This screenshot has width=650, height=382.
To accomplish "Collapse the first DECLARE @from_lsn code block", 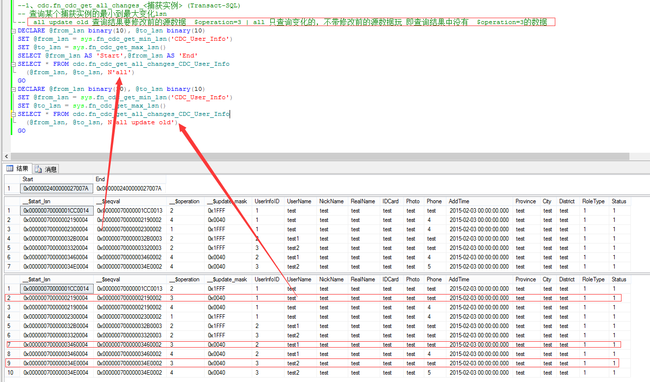I will click(x=14, y=31).
